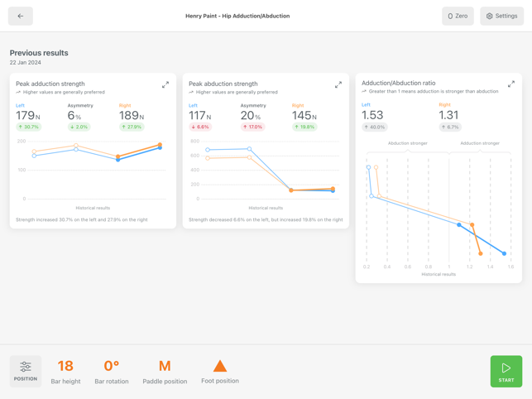Click the red 6.6% decrease badge
This screenshot has width=532, height=399.
coord(200,127)
